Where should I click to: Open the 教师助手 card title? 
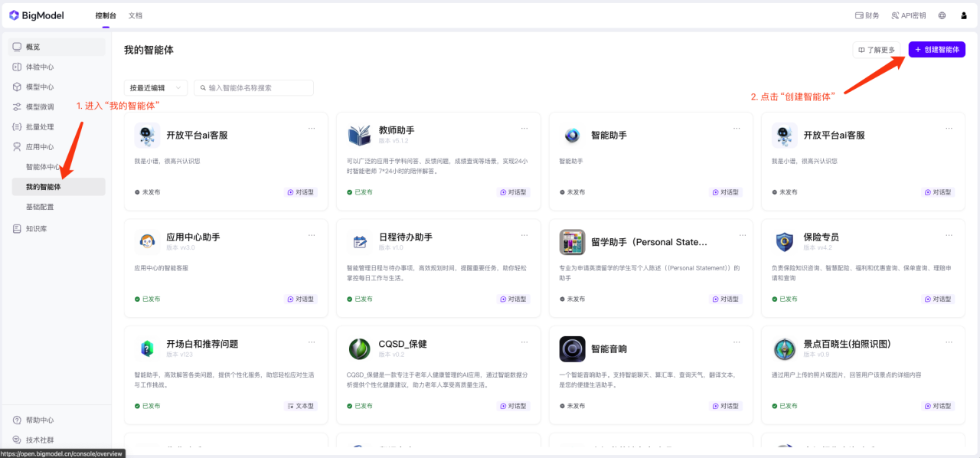(x=397, y=130)
